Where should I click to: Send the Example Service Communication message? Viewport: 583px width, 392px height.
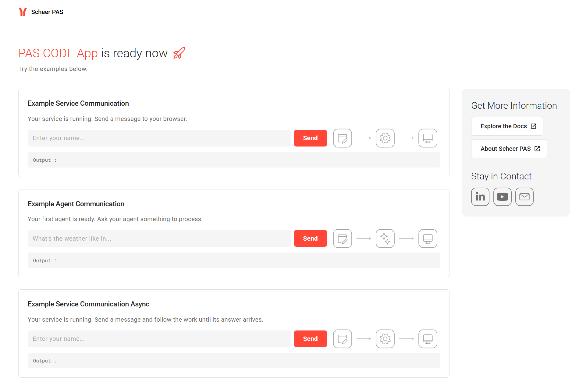[310, 138]
